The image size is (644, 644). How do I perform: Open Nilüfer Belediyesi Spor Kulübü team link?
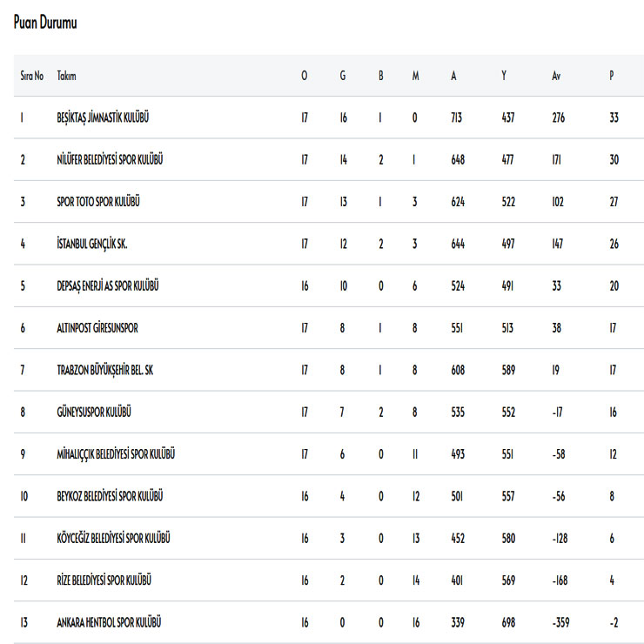(x=110, y=159)
